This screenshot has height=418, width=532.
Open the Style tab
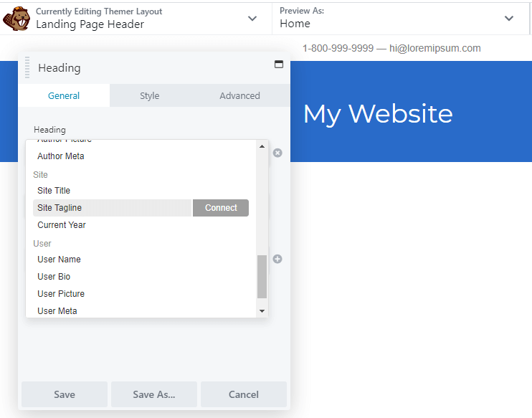click(149, 95)
